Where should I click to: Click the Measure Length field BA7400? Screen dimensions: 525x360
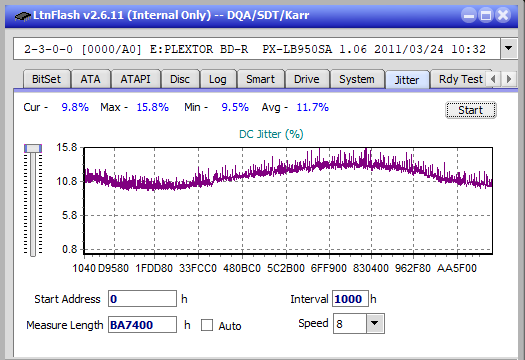(142, 325)
